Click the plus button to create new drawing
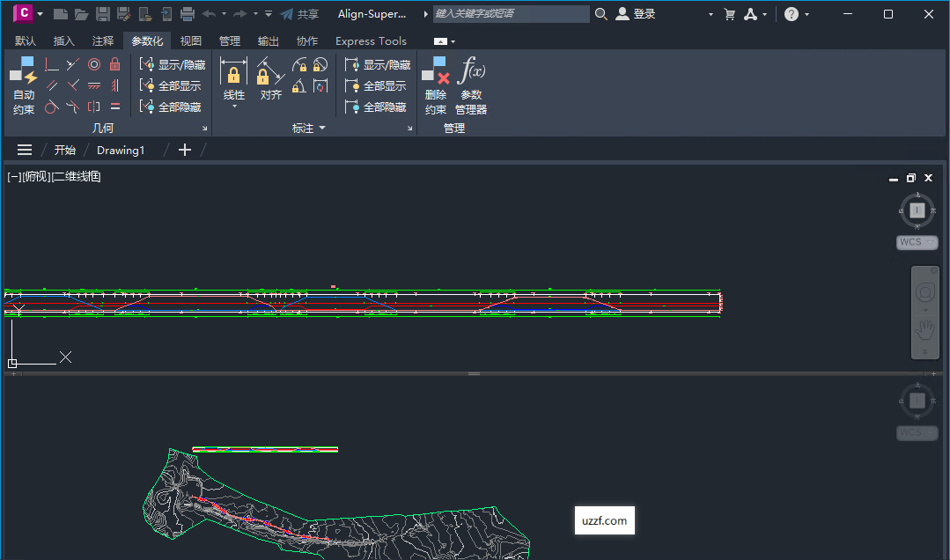Screen dimensions: 950x560 184,150
